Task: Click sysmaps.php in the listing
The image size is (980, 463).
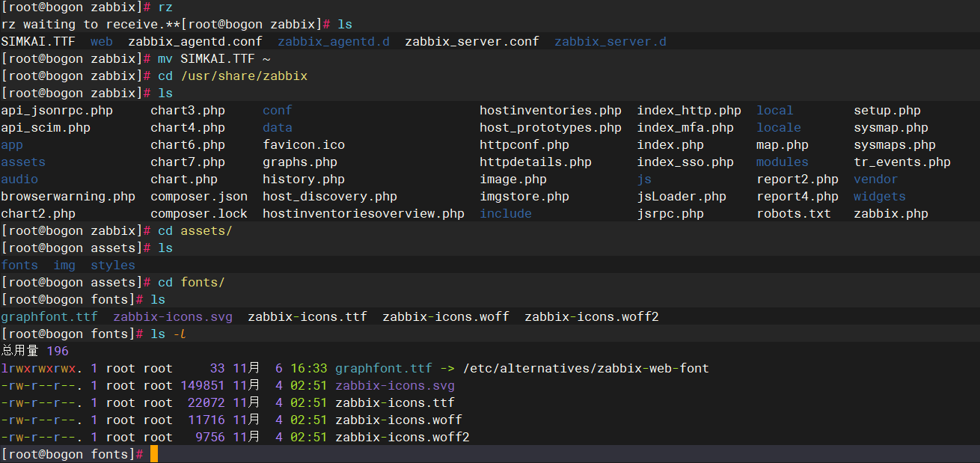Action: pyautogui.click(x=895, y=144)
